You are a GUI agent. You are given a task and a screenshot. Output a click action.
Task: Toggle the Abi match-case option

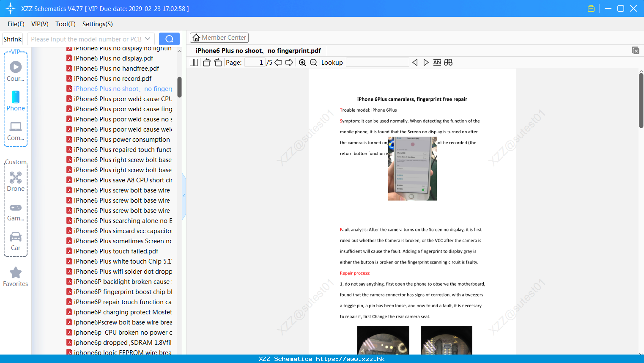[437, 63]
